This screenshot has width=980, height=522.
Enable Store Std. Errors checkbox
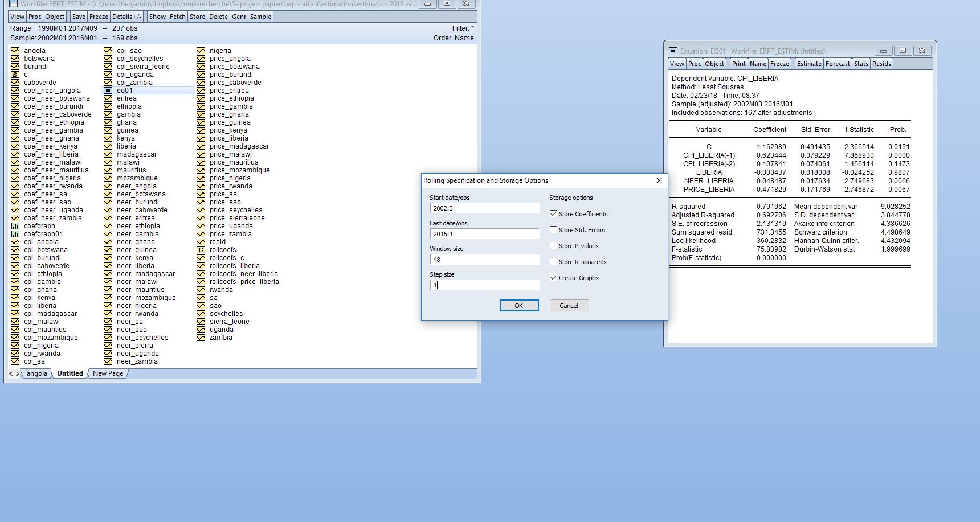[x=553, y=230]
